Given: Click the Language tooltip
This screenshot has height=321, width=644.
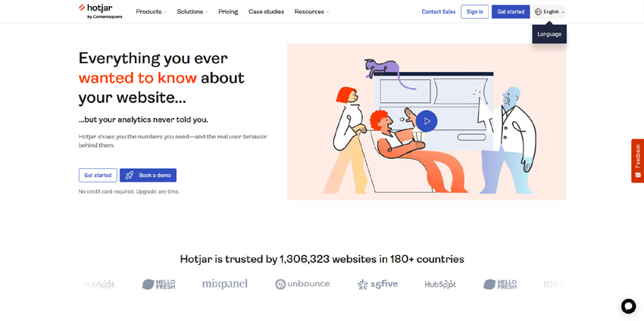Looking at the screenshot, I should point(549,34).
